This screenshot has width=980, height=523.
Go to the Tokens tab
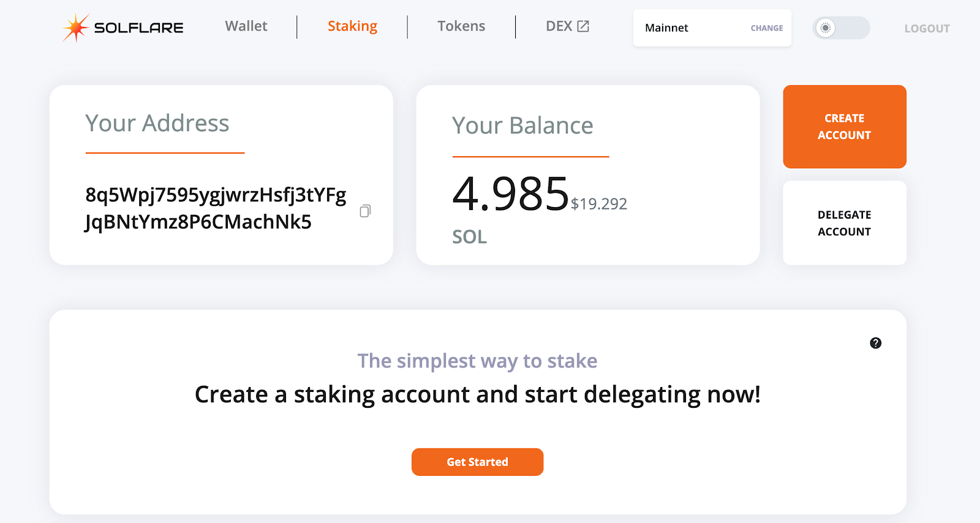(461, 26)
